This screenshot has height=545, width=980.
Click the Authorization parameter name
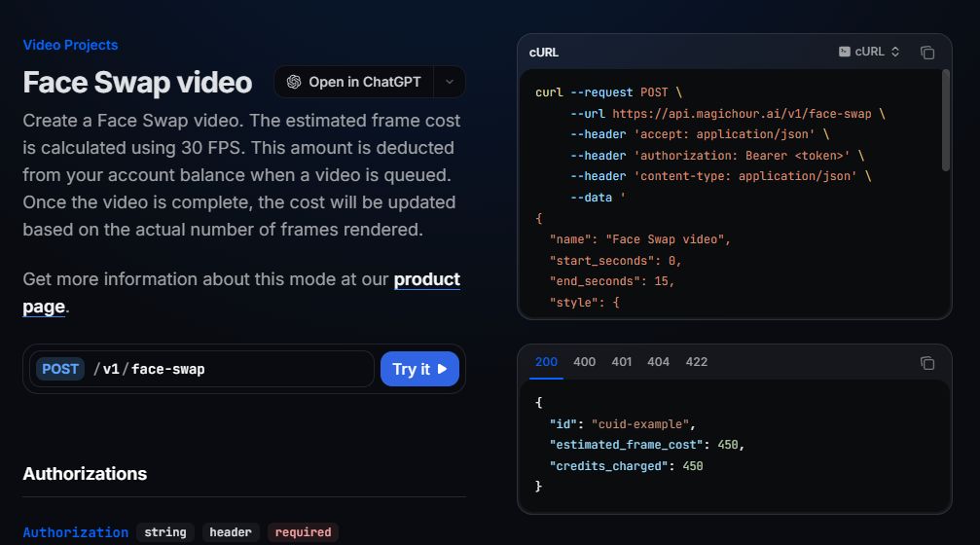point(75,532)
